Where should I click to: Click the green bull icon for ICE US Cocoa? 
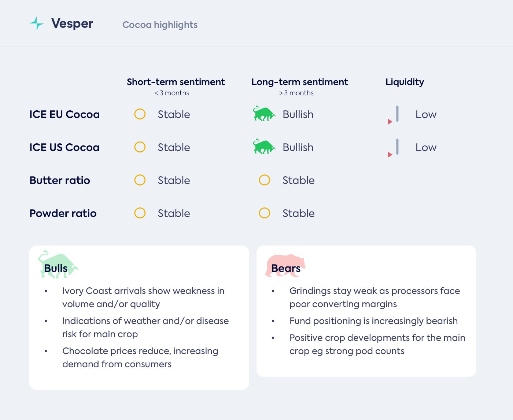(x=263, y=147)
